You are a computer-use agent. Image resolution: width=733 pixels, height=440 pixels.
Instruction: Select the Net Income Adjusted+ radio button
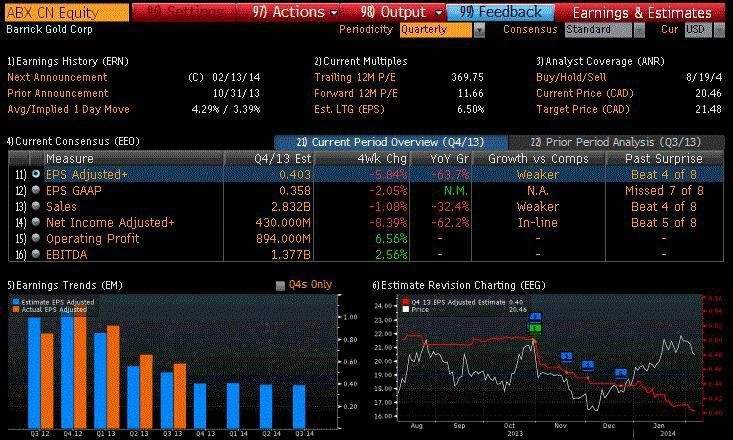[x=36, y=223]
